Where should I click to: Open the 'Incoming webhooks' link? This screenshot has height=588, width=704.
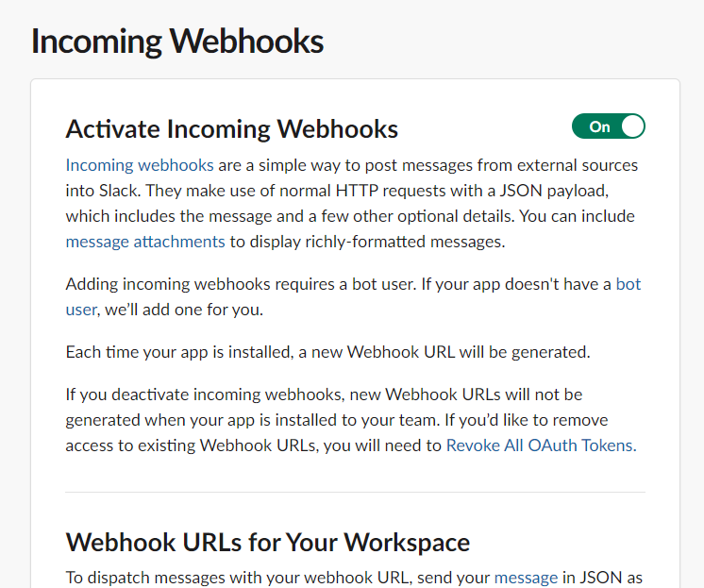(140, 165)
